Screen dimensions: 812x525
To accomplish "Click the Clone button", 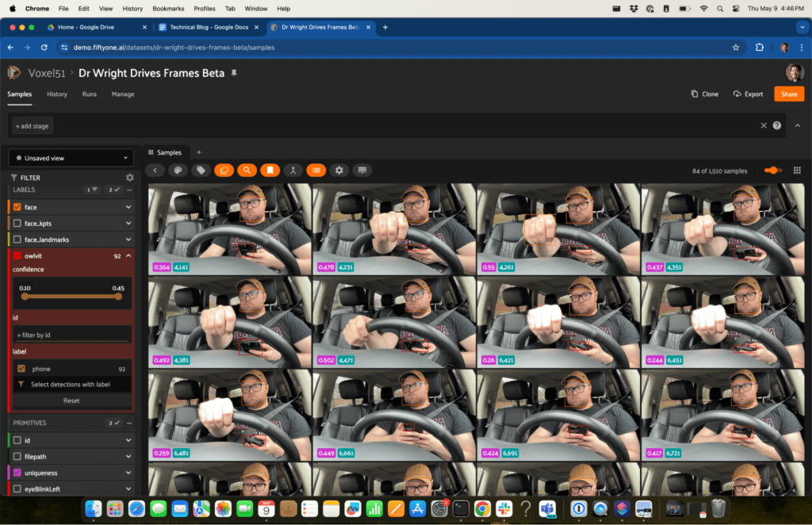I will coord(705,94).
